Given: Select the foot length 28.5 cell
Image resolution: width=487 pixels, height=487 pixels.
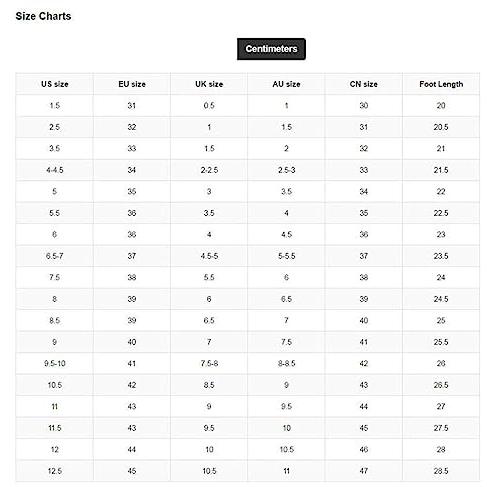Looking at the screenshot, I should click(x=441, y=471).
